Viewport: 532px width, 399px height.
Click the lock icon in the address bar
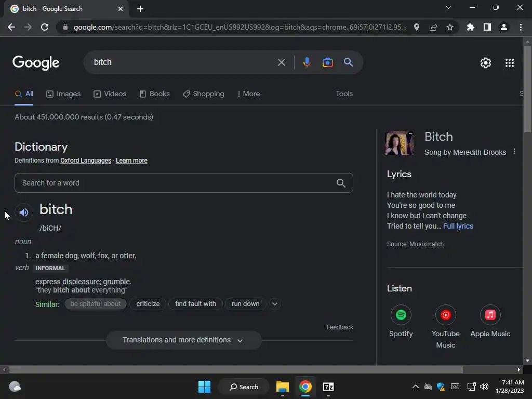click(65, 27)
